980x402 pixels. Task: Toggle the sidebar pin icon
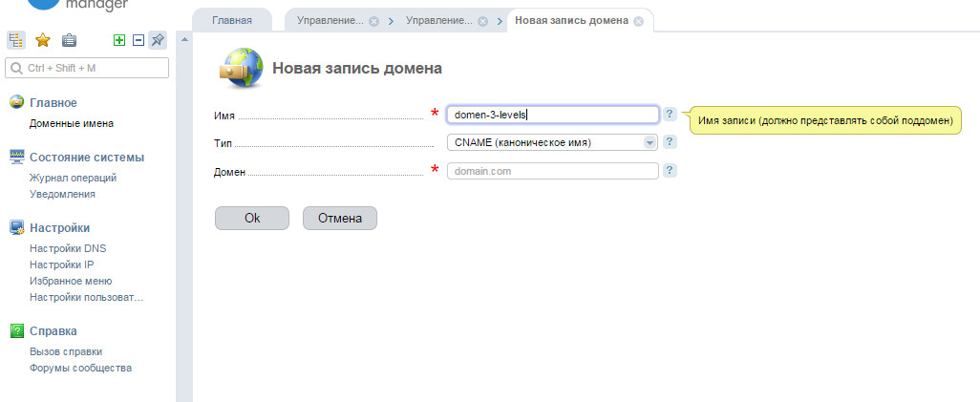coord(159,41)
